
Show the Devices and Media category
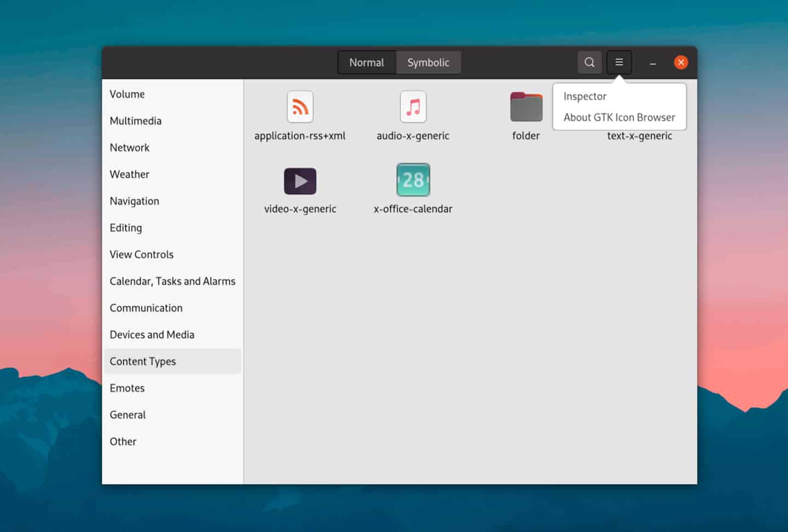pos(172,335)
